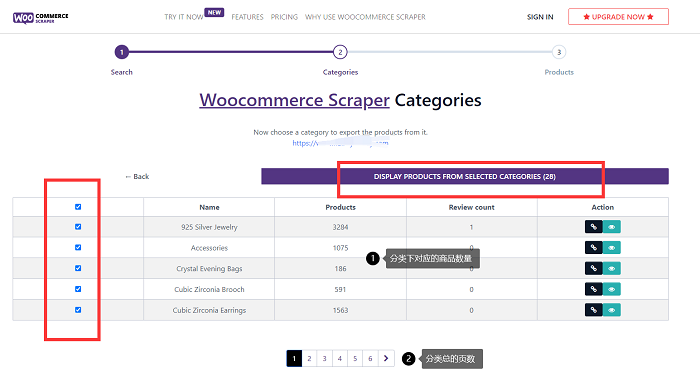This screenshot has height=376, width=700.
Task: Click the Upgrade Now button
Action: (x=618, y=17)
